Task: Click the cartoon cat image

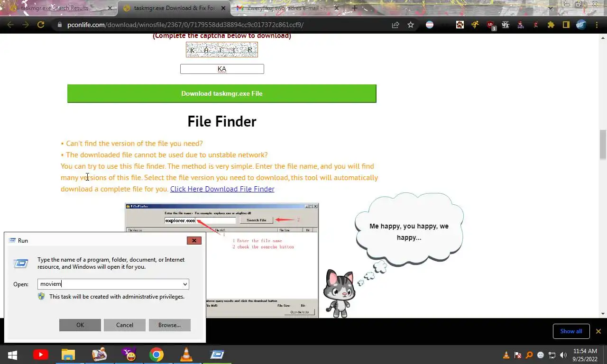Action: pos(339,293)
